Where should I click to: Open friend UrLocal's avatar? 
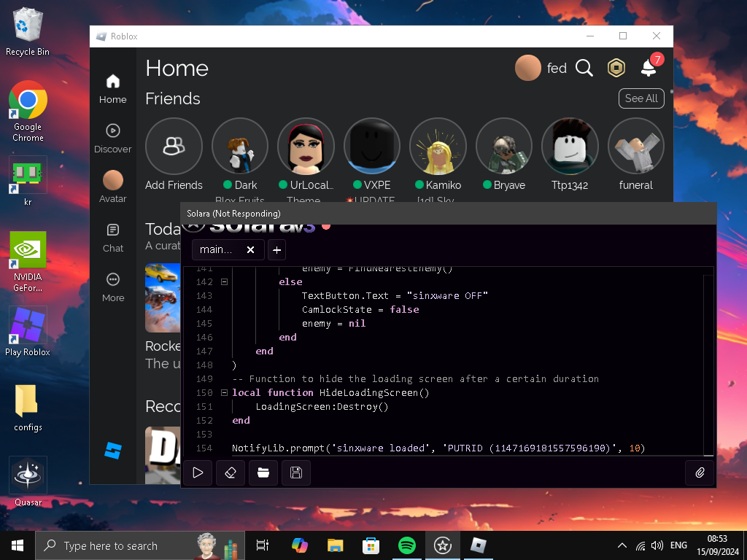point(306,146)
